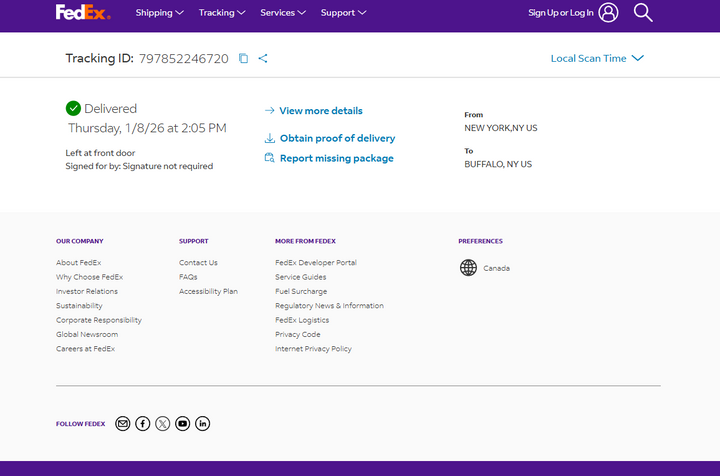Expand the Tracking menu
Image resolution: width=720 pixels, height=476 pixels.
[222, 13]
